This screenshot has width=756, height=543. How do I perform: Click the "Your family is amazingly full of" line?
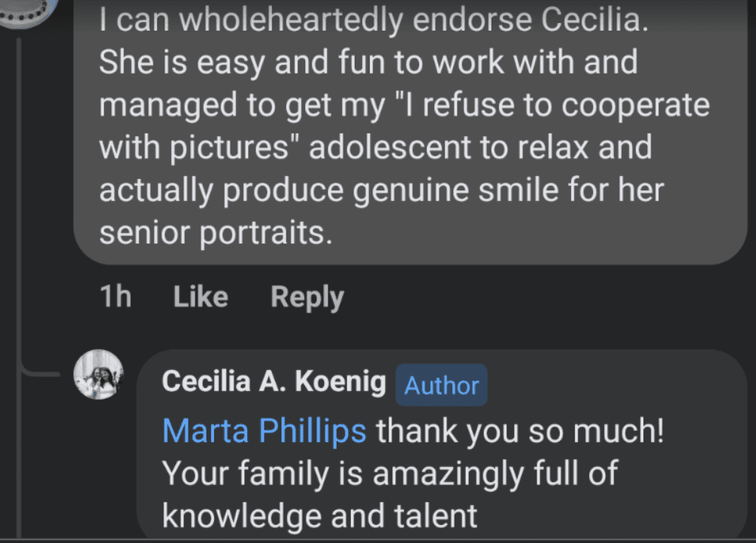(389, 473)
